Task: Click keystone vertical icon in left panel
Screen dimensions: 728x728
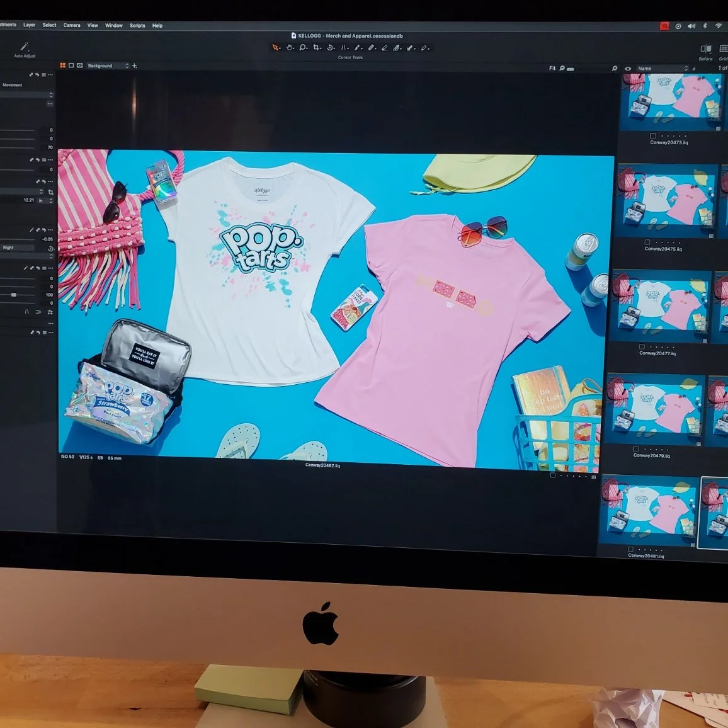Action: pyautogui.click(x=26, y=312)
